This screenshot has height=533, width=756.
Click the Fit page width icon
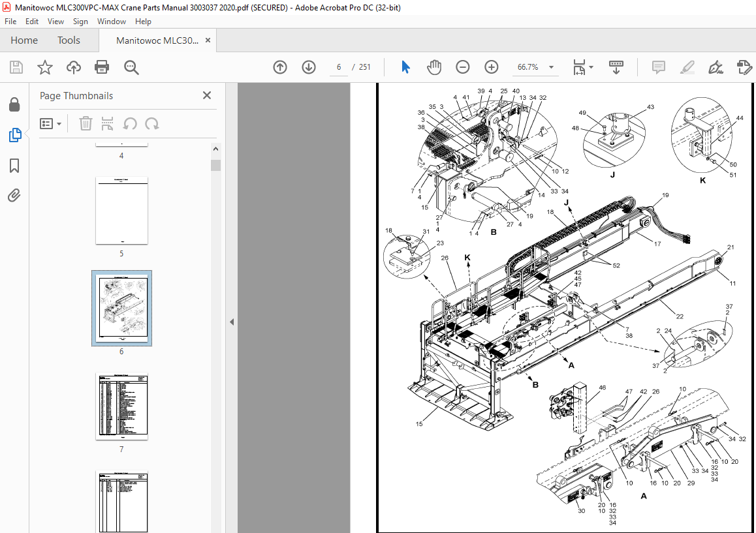coord(579,67)
